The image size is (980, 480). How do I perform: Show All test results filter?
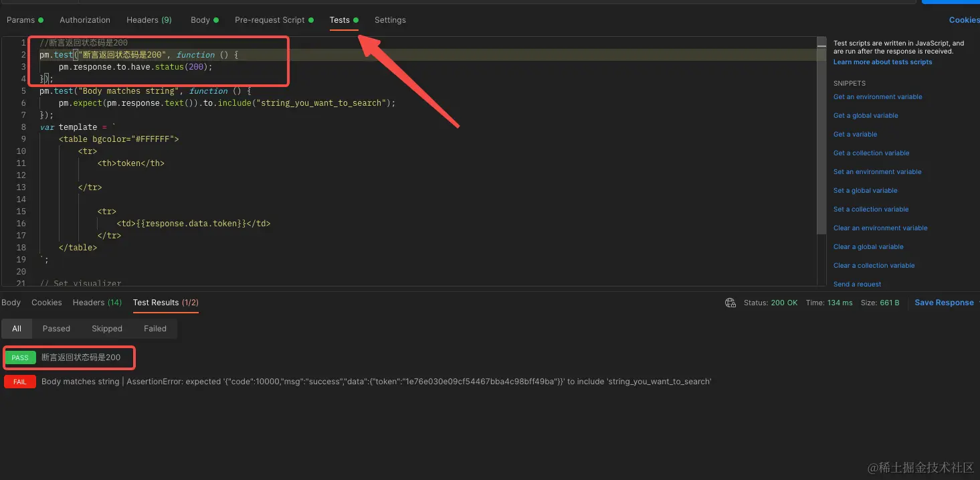pos(17,329)
